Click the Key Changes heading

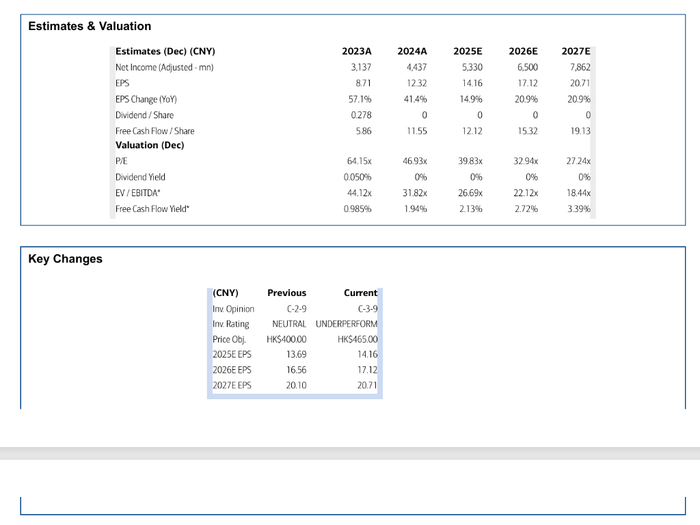click(x=65, y=259)
